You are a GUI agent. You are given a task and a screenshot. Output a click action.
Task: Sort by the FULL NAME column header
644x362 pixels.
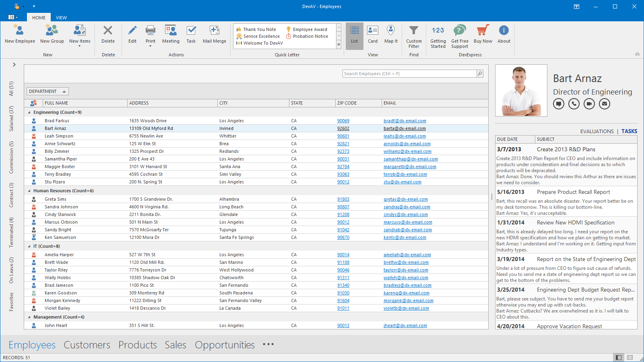pos(85,103)
